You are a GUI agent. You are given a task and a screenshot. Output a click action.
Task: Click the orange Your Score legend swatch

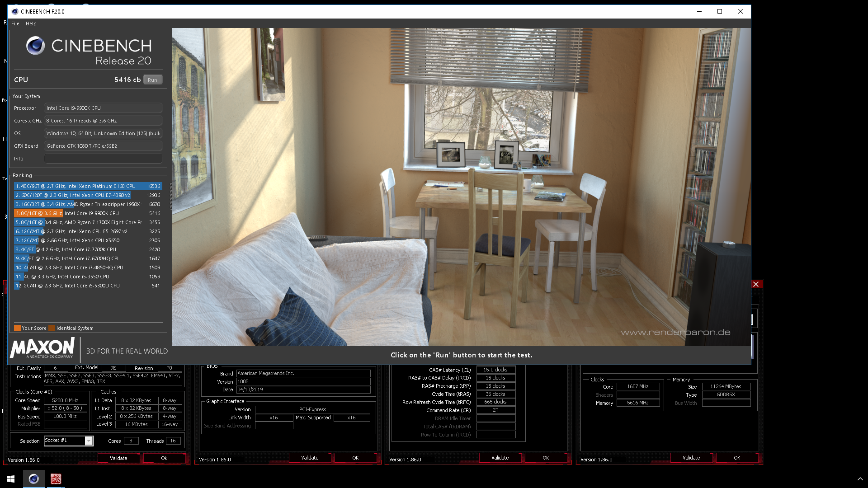pyautogui.click(x=17, y=328)
